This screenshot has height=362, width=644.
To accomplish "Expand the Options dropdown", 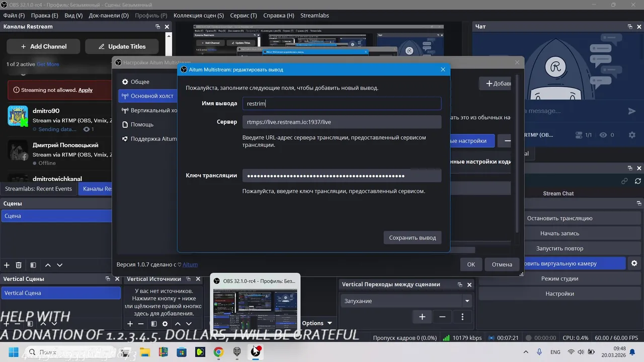I will click(x=317, y=323).
